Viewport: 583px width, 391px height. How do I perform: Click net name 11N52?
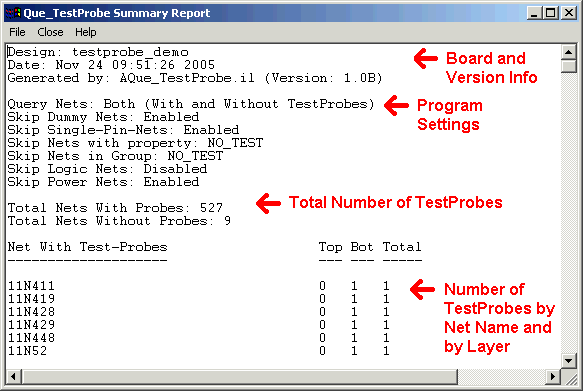point(28,351)
